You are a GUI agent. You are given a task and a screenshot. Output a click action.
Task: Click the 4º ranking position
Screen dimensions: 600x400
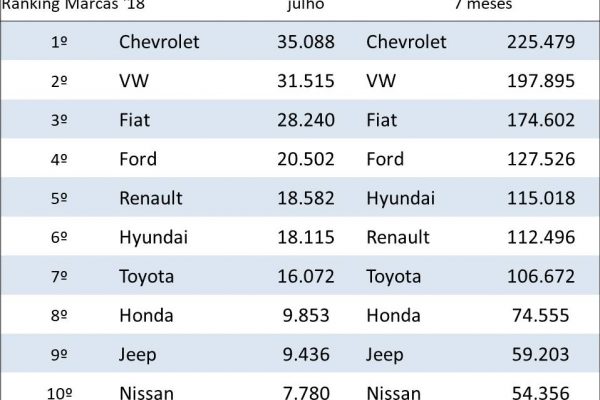(58, 159)
